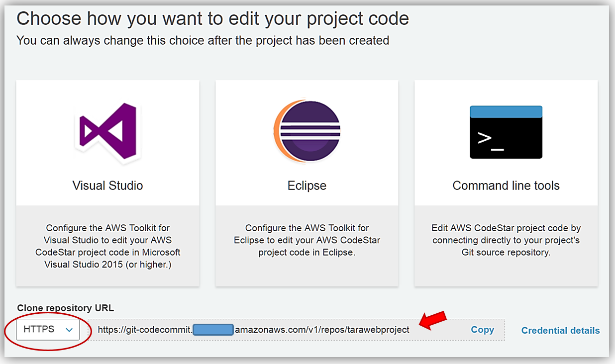Click the red arrow pointing at URL

coord(432,320)
